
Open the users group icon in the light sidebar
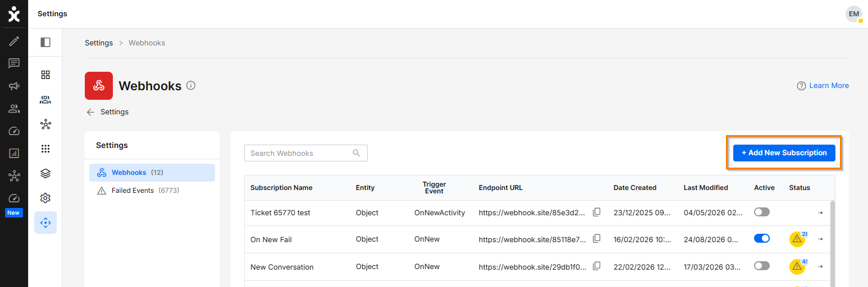[45, 100]
